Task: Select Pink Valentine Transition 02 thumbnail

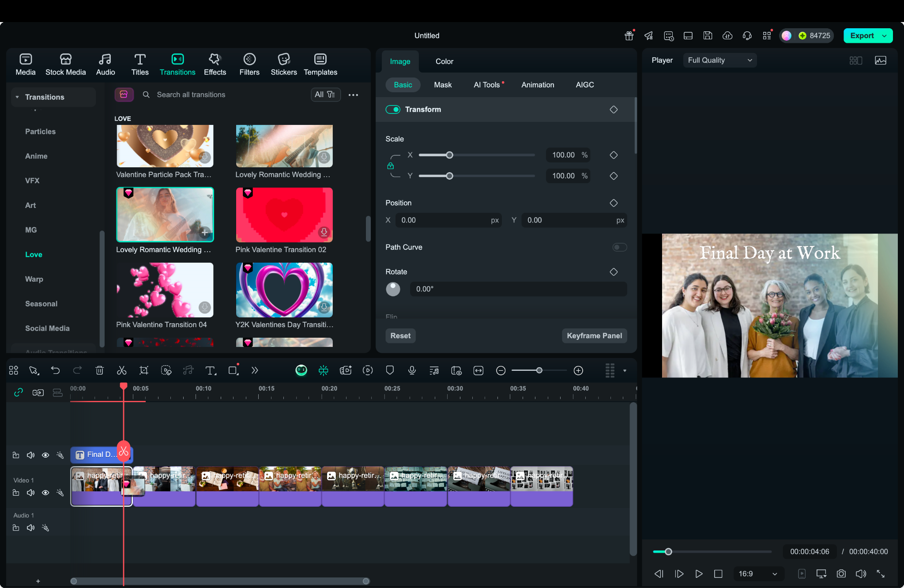Action: pos(284,215)
